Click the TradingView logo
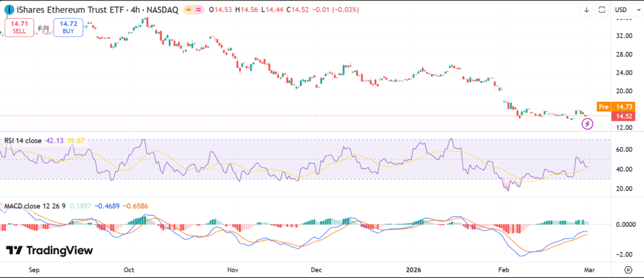This screenshot has height=278, width=644. coord(50,250)
